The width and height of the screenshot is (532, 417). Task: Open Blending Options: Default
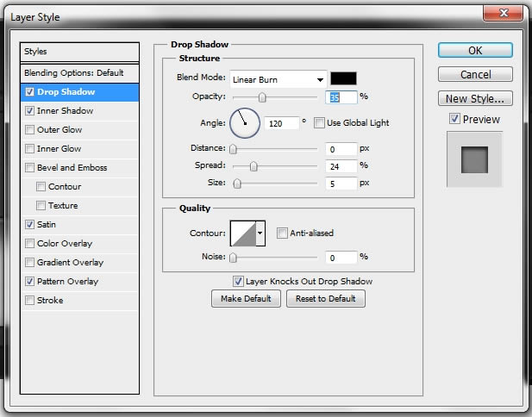click(79, 73)
